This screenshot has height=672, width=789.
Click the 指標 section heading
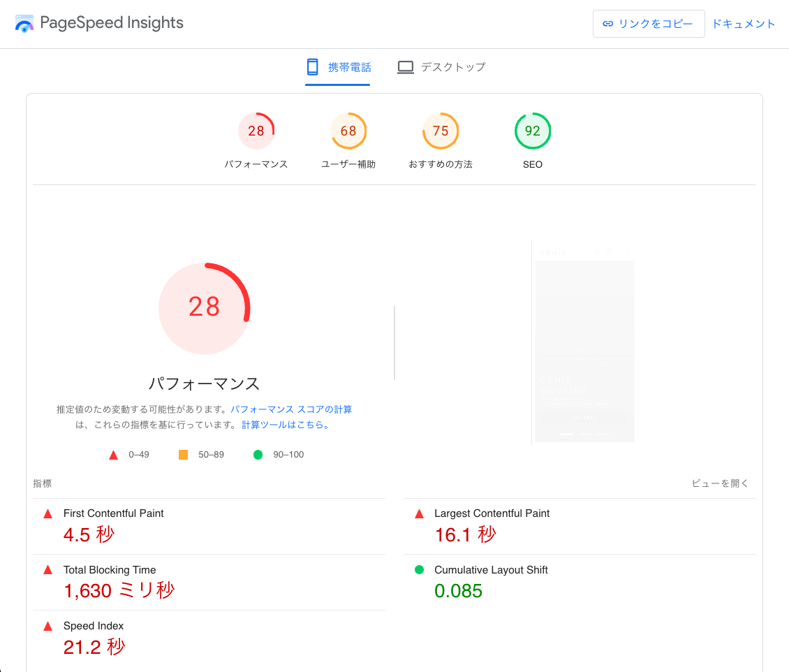pyautogui.click(x=43, y=483)
